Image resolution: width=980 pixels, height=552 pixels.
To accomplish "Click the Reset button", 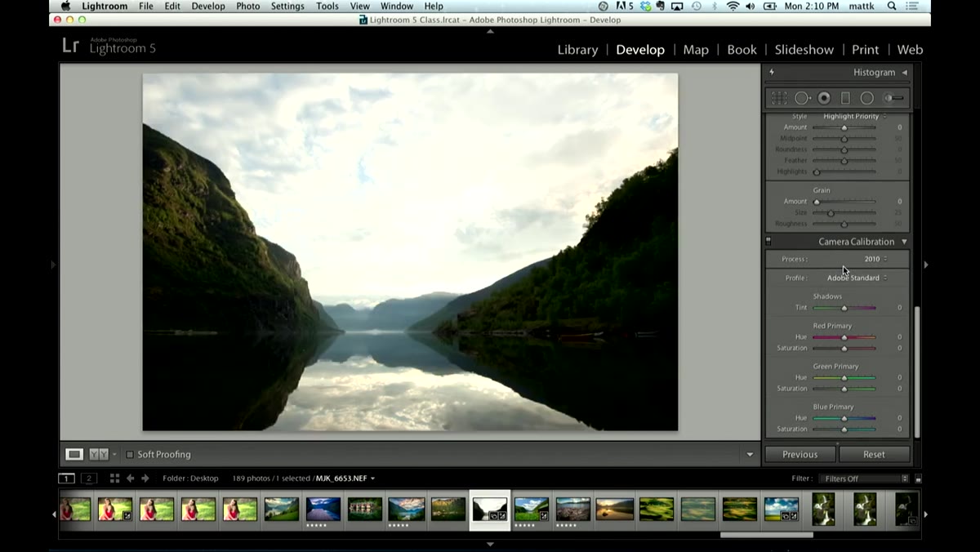I will [874, 454].
